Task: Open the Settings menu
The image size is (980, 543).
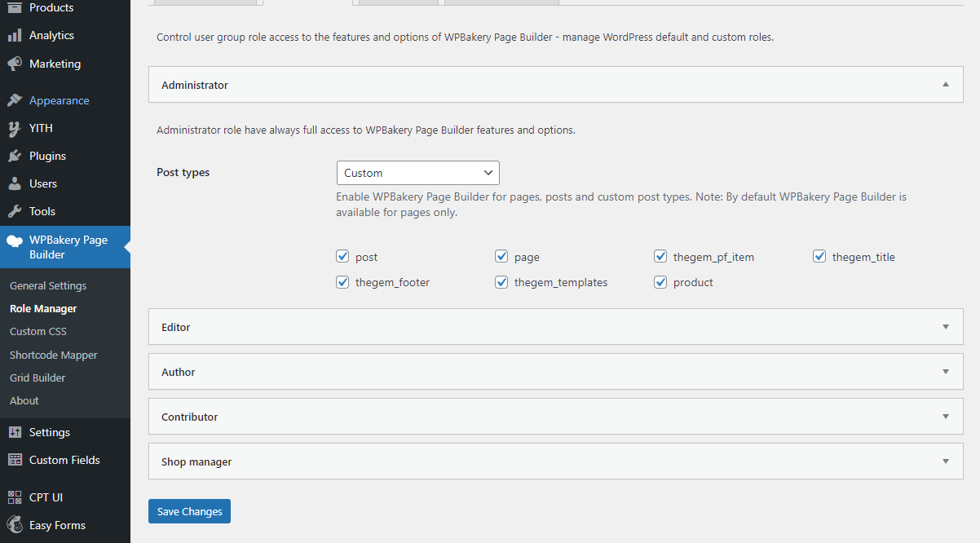Action: tap(65, 432)
